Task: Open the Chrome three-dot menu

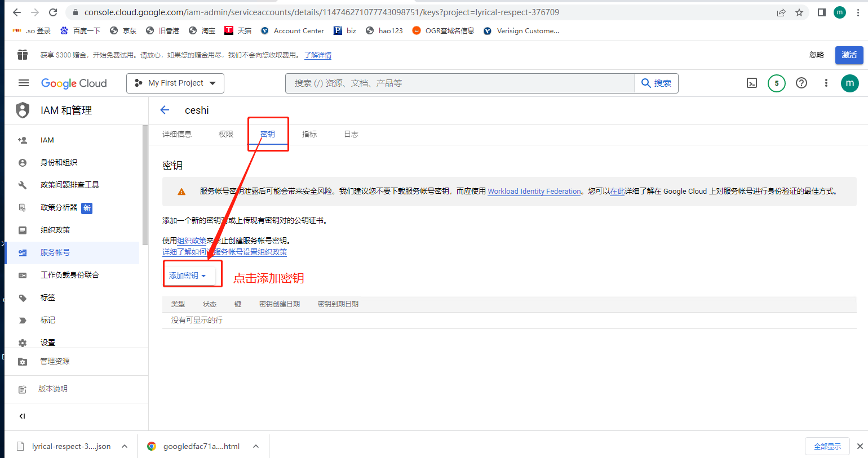Action: (x=858, y=12)
